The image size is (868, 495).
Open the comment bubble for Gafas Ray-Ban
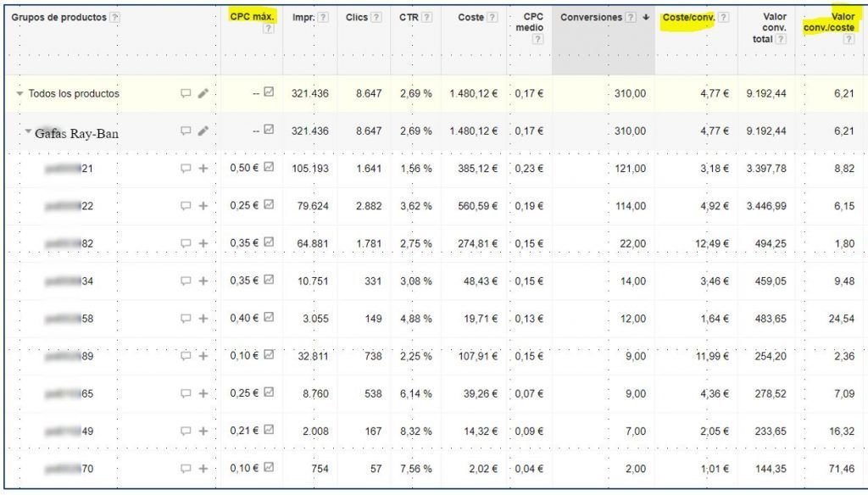pyautogui.click(x=186, y=131)
